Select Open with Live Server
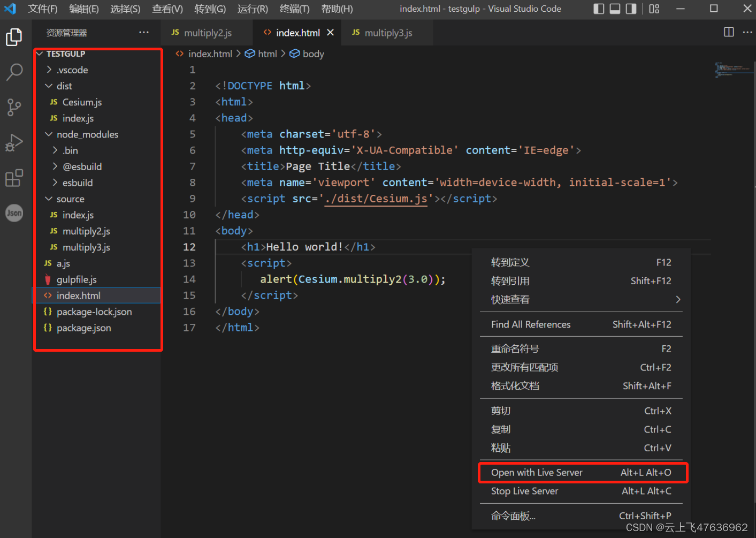This screenshot has height=538, width=756. coord(537,472)
